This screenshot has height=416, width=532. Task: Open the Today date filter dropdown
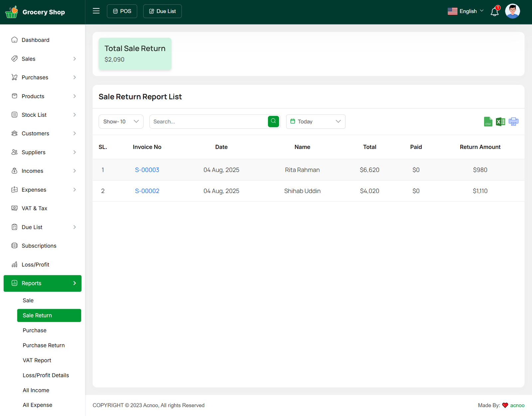click(x=316, y=121)
